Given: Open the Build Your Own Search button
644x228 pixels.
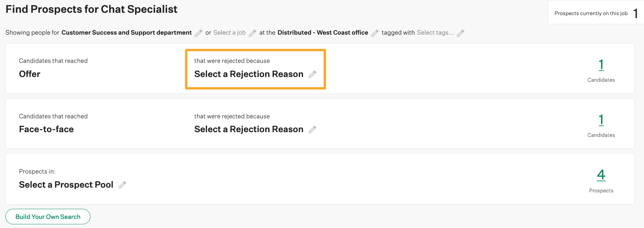Looking at the screenshot, I should 48,217.
